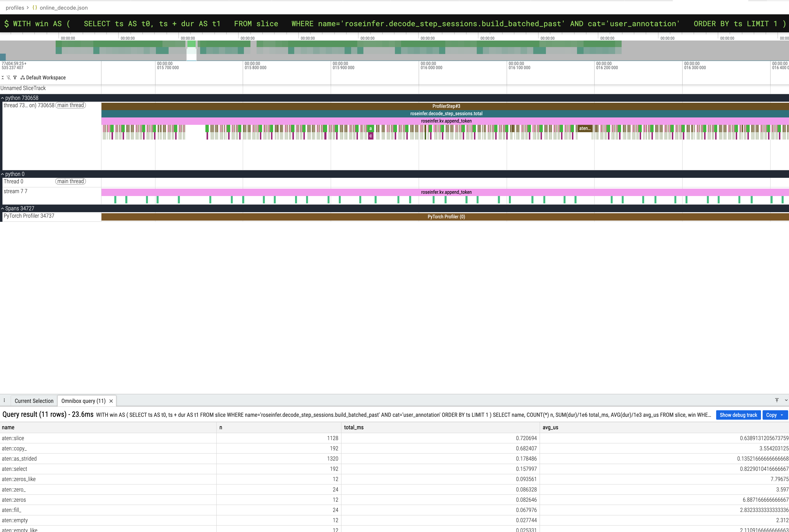Click the maximize drawer up-arrow icon

(x=777, y=400)
